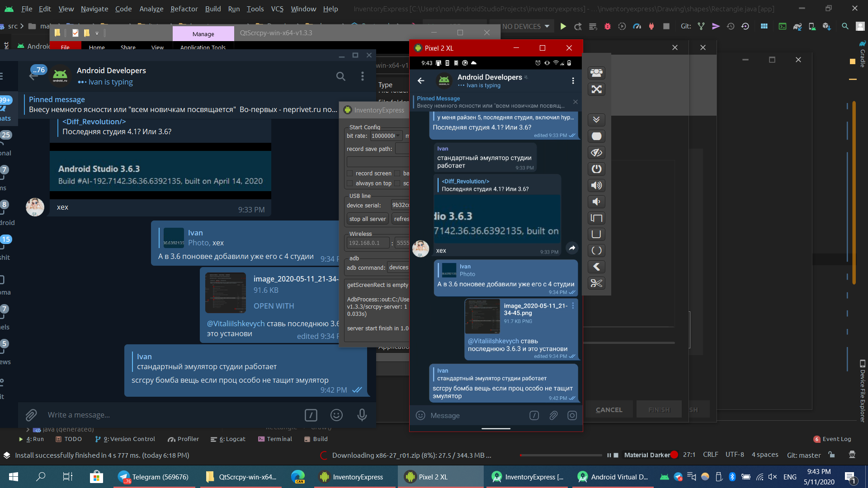Open the Profile speedometer icon in toolbar

[637, 27]
